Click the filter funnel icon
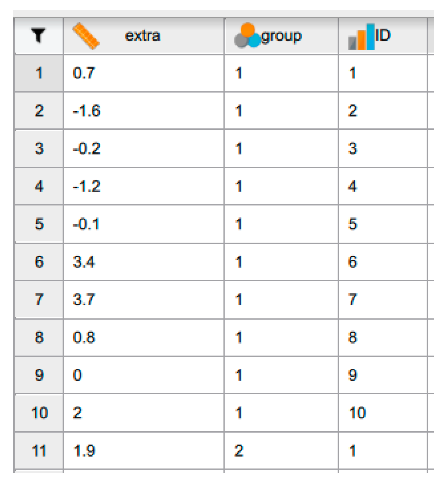The image size is (448, 486). tap(38, 35)
